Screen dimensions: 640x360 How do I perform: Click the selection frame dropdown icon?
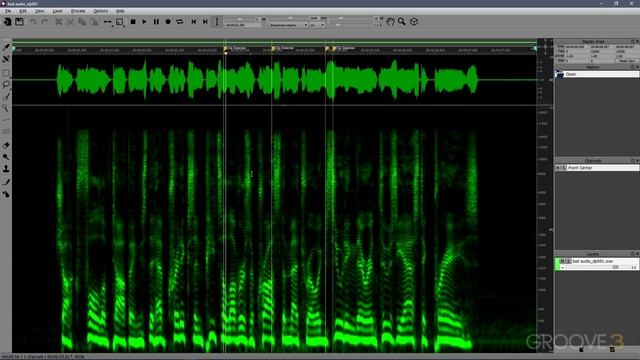click(120, 22)
